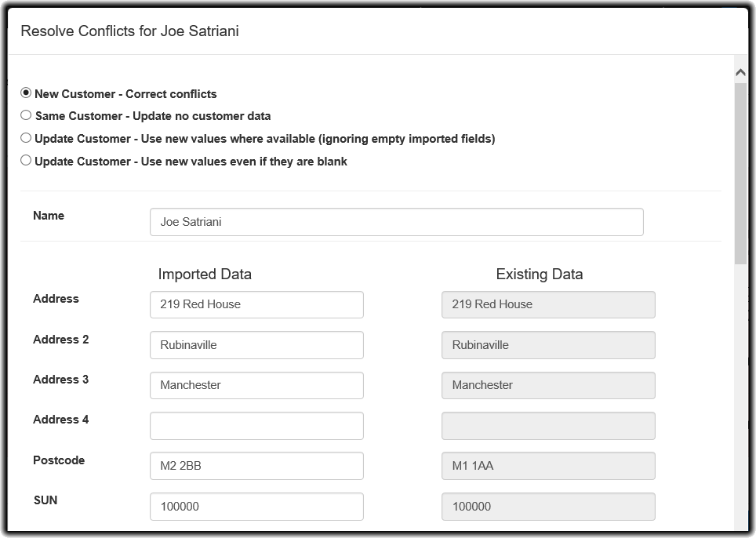Edit the imported Address field
Viewport: 756px width, 538px height.
[x=256, y=304]
